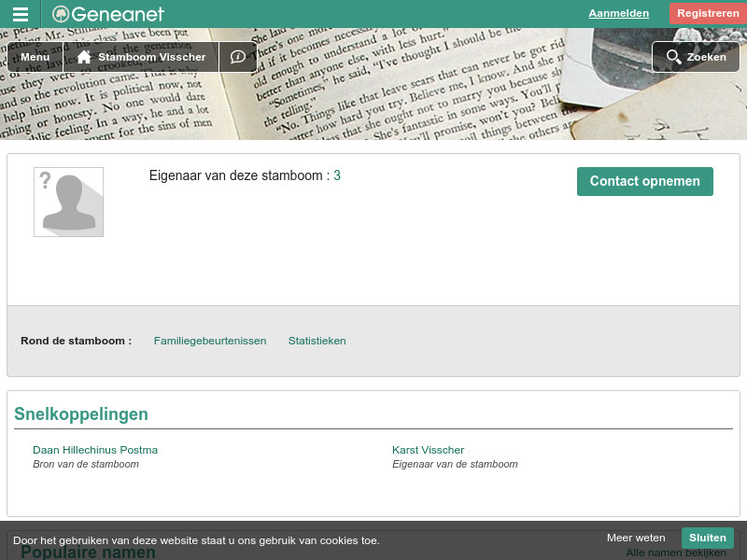This screenshot has height=560, width=747.
Task: Open the Menu dropdown in the header
Action: 35,57
